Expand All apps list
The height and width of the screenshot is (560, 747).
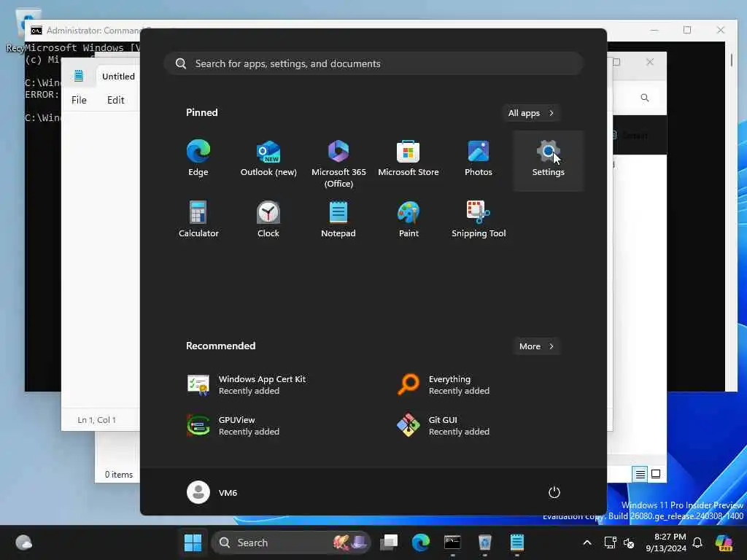[x=531, y=113]
